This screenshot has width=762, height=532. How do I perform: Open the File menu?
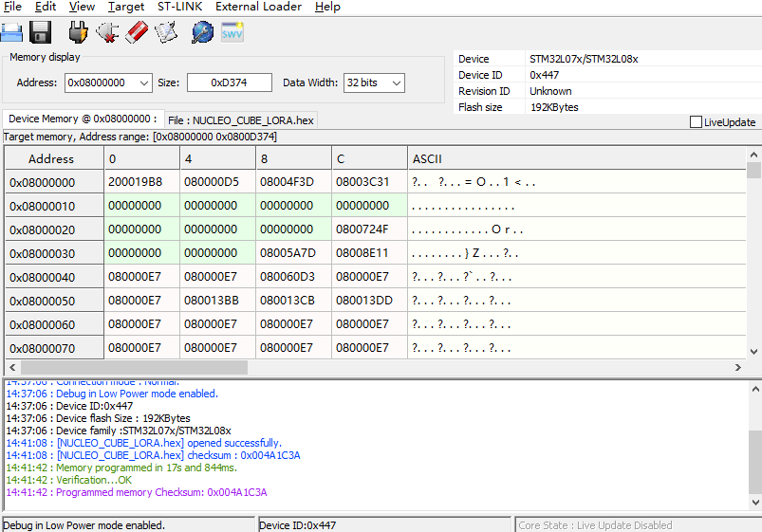tap(12, 7)
